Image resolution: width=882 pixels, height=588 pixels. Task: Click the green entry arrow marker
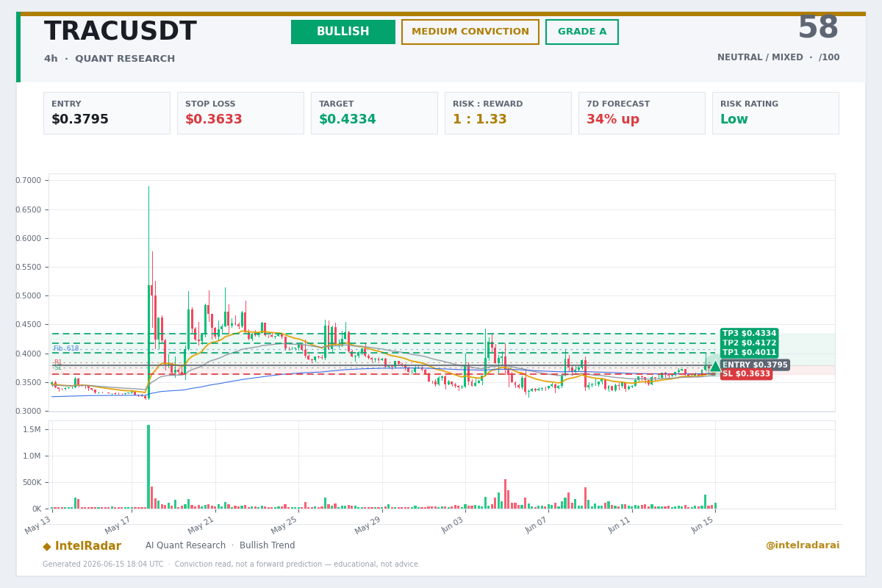(x=715, y=366)
